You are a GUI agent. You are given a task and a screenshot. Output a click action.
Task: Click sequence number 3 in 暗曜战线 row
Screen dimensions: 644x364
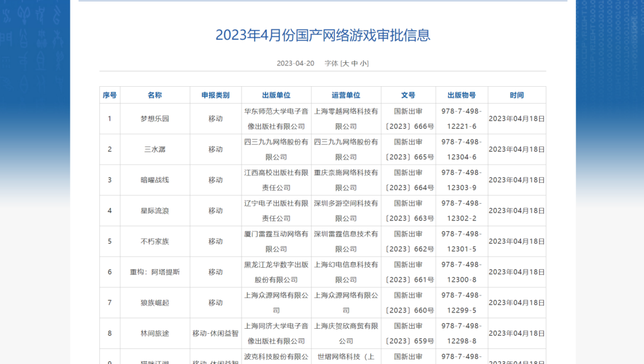[109, 180]
